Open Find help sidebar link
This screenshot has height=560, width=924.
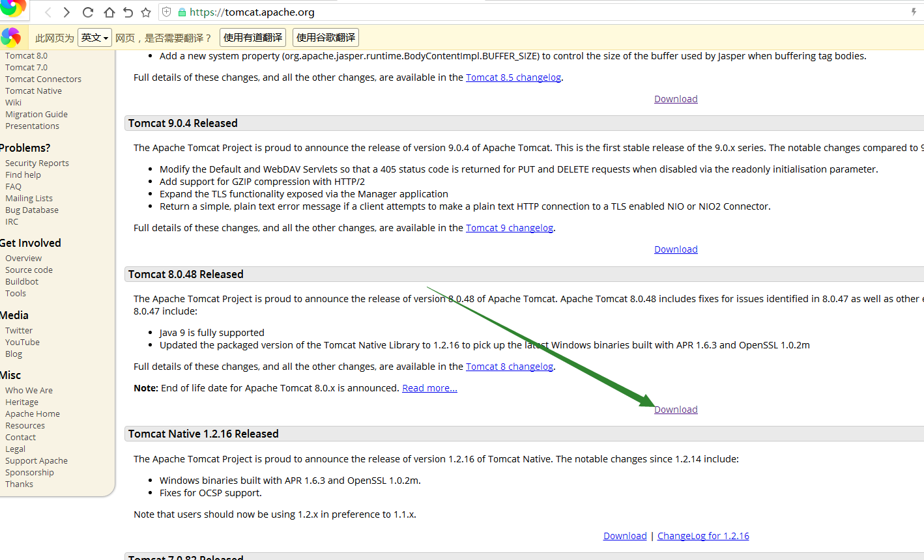pos(23,175)
